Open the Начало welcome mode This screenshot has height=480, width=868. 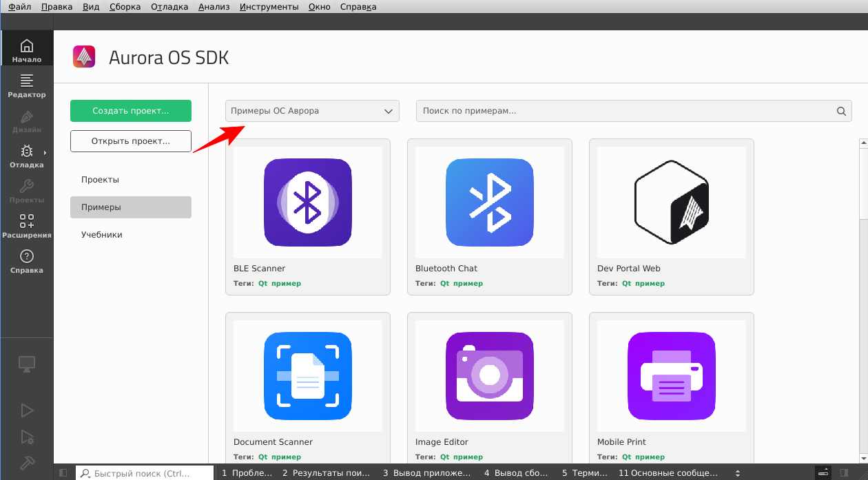[26, 50]
